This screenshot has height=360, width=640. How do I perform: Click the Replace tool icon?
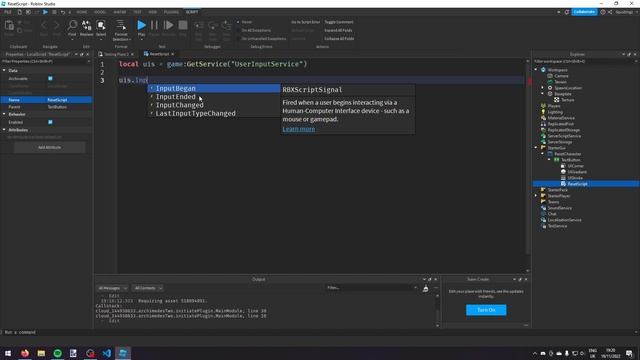[87, 25]
